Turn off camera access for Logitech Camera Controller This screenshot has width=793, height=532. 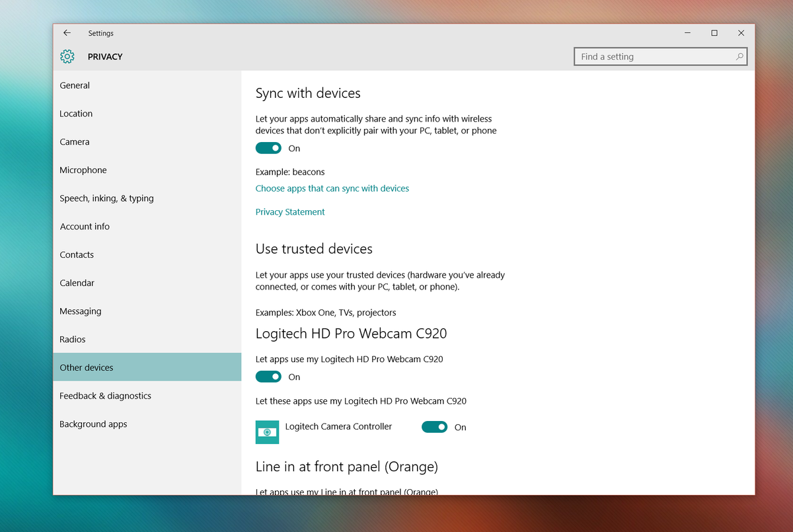pyautogui.click(x=434, y=427)
